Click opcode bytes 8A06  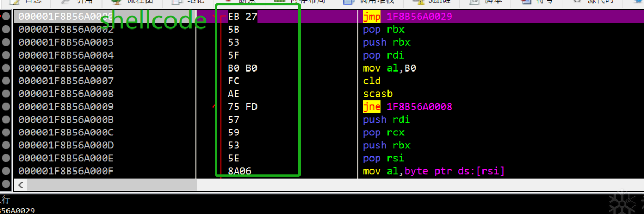point(239,172)
